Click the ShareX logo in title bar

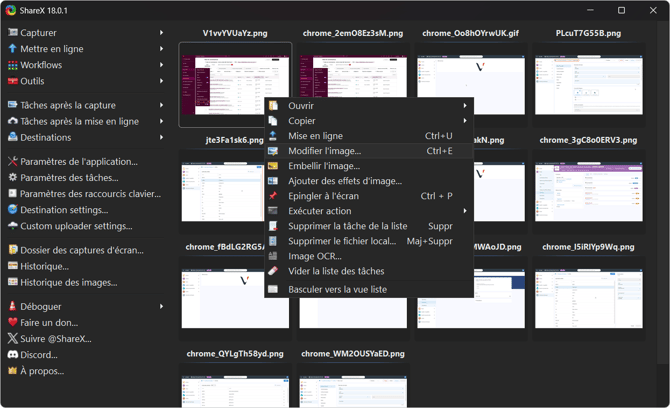coord(11,10)
